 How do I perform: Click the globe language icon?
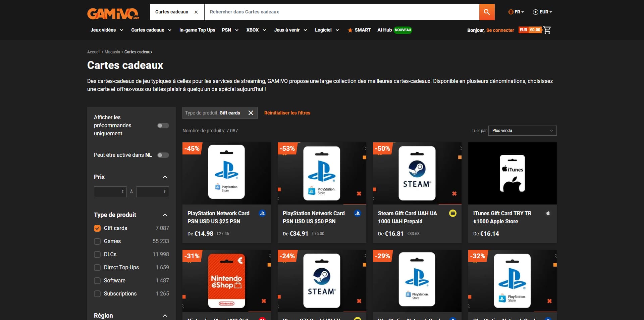point(511,12)
